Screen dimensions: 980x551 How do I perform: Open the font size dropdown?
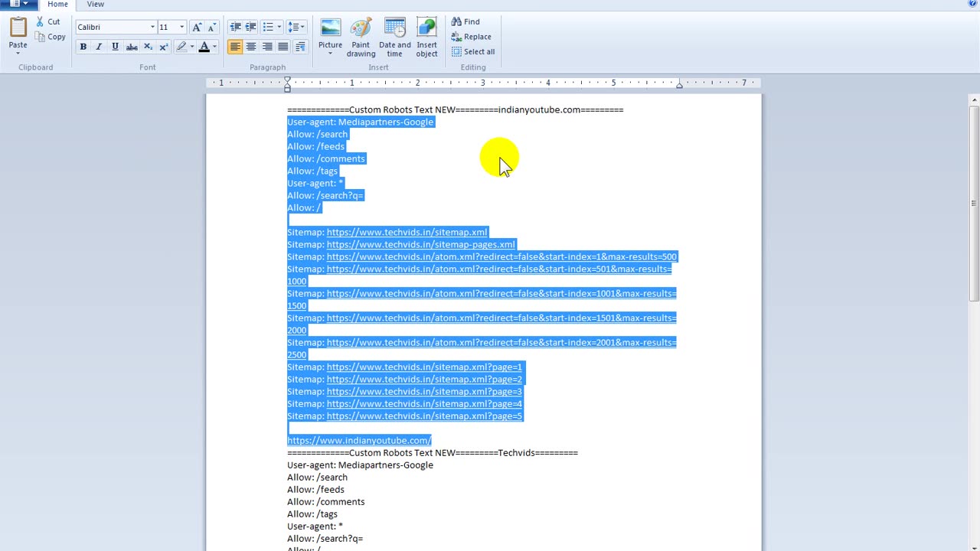click(x=181, y=27)
